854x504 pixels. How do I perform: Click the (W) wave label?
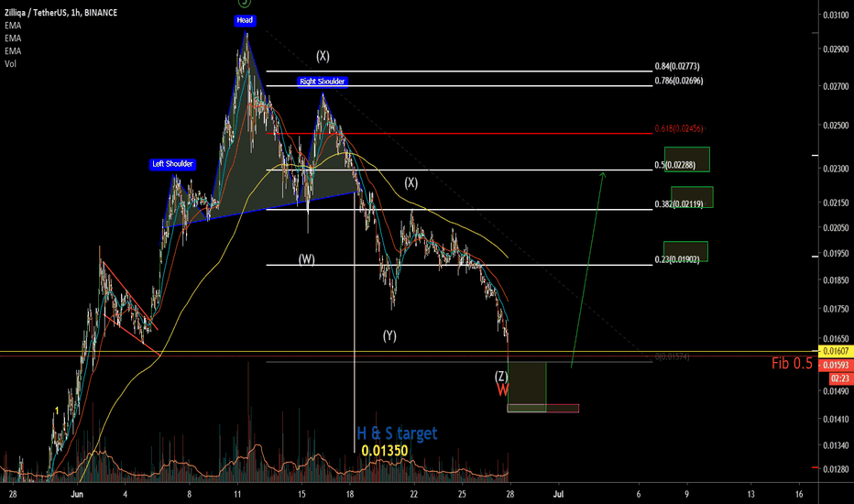(307, 259)
